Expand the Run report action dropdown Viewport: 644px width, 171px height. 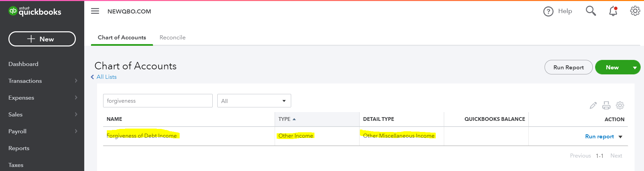(620, 137)
